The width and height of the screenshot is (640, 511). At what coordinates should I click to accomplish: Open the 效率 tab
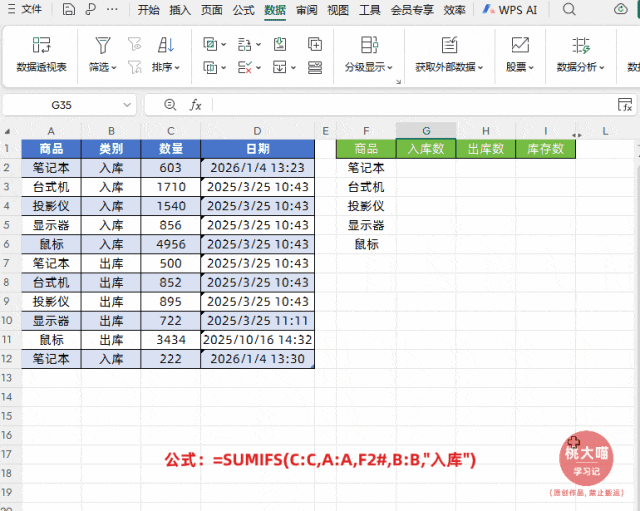(454, 10)
